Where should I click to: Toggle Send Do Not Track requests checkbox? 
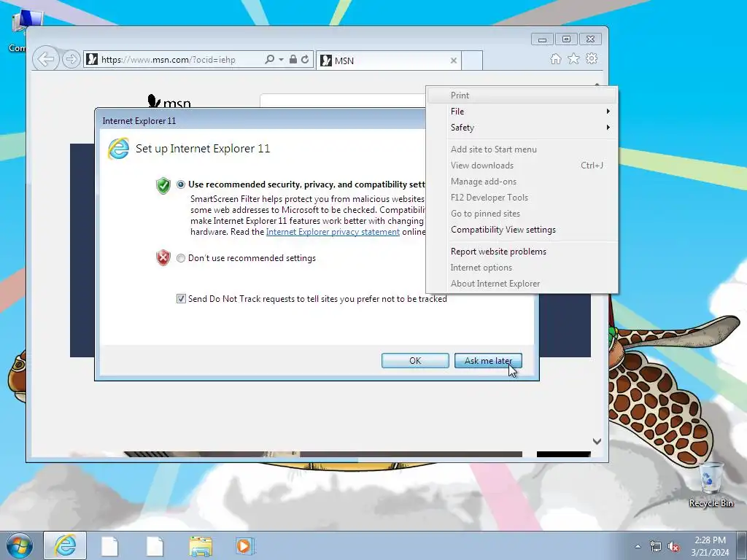pos(181,298)
